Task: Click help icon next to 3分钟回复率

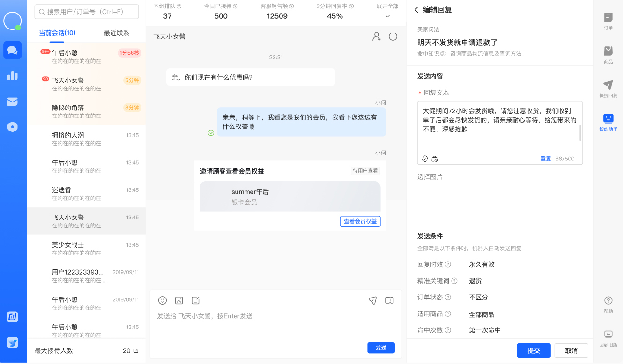Action: [x=351, y=7]
